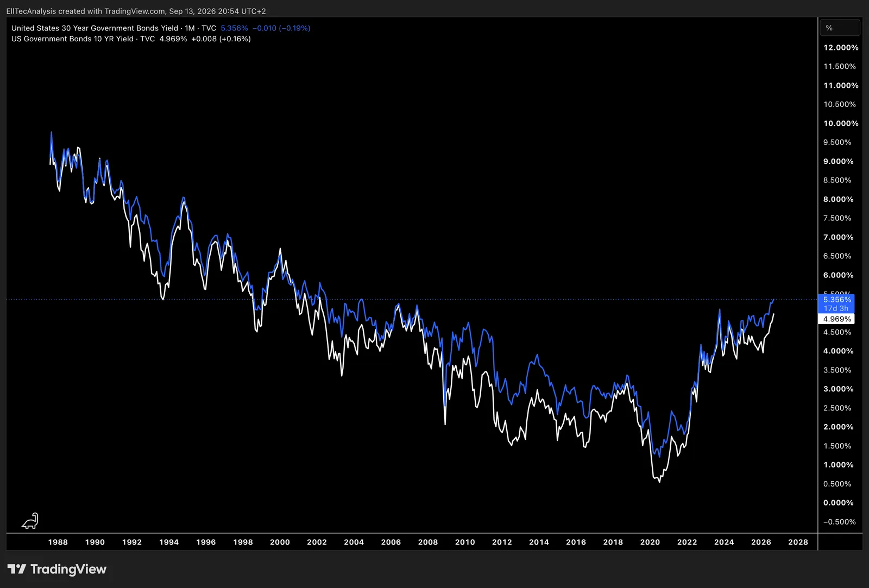Click the 6.000% level on price axis
The image size is (869, 588).
(x=839, y=275)
